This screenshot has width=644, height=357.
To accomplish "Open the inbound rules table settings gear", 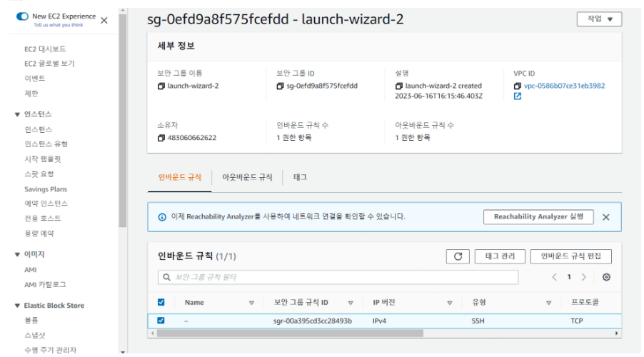I will pyautogui.click(x=606, y=277).
